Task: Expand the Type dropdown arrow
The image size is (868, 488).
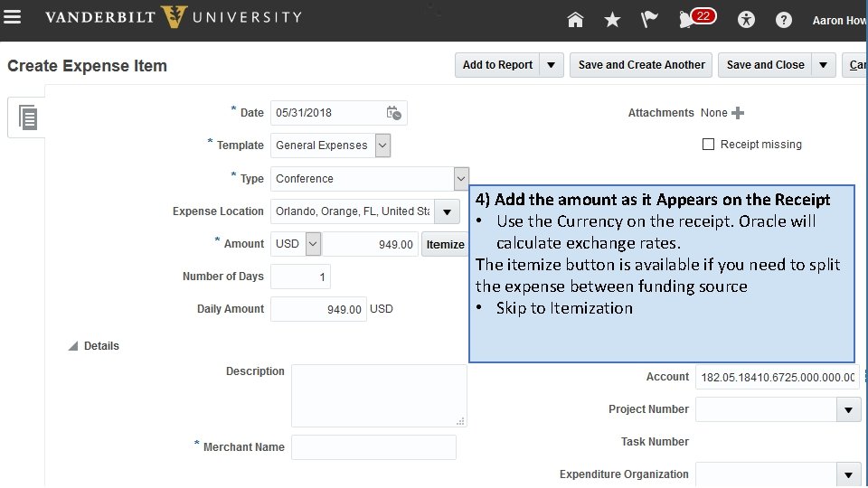Action: pos(460,179)
